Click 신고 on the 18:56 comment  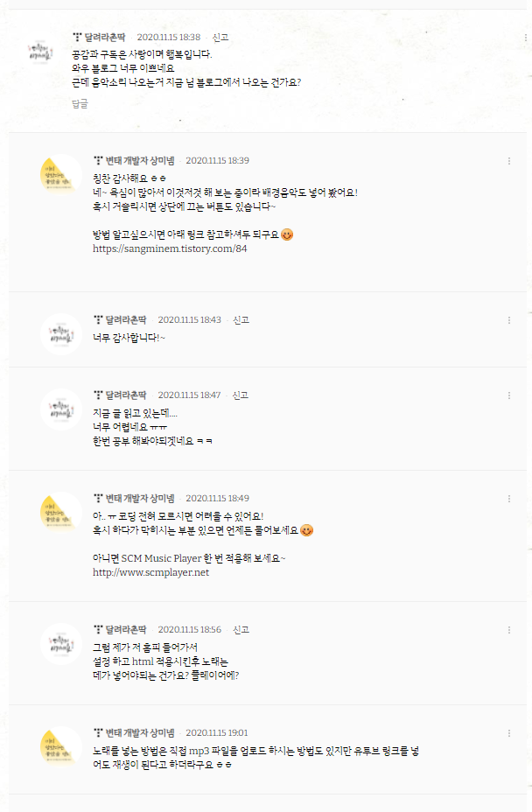tap(241, 630)
